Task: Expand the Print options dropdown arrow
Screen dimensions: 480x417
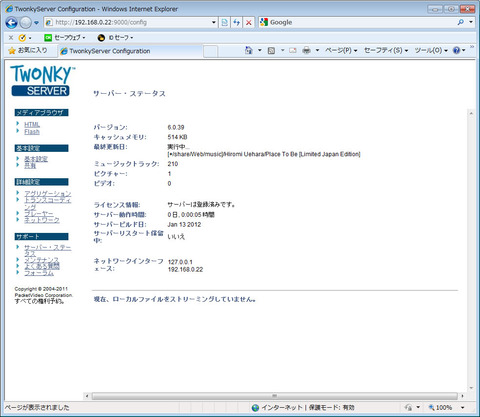Action: [317, 50]
